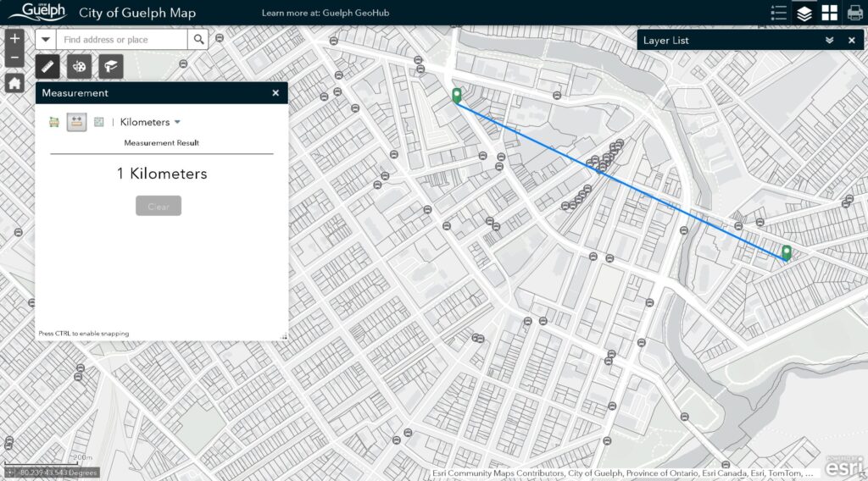Open the Draw palette tool
Viewport: 868px width, 481px height.
[x=80, y=66]
